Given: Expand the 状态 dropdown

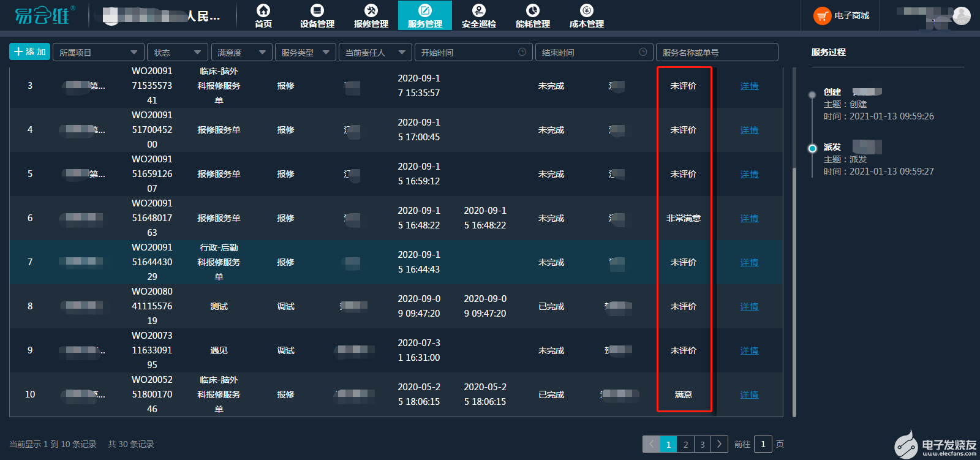Looking at the screenshot, I should tap(178, 52).
